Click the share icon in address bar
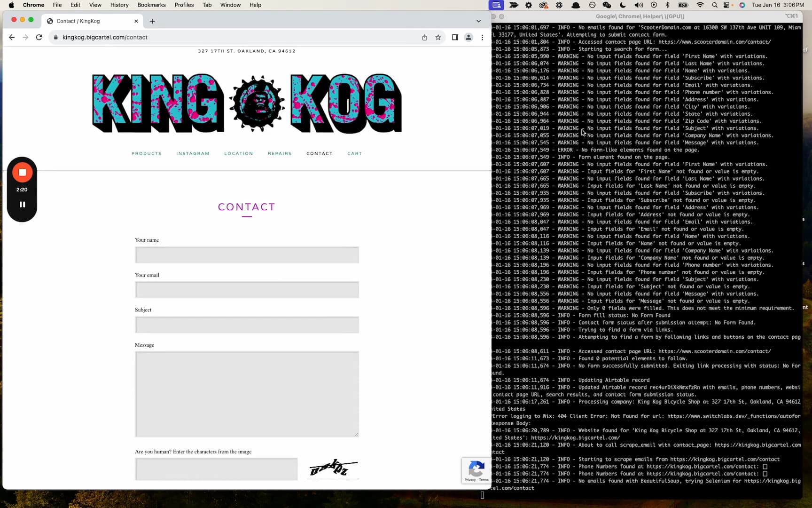Screen dimensions: 812x508 tap(424, 37)
